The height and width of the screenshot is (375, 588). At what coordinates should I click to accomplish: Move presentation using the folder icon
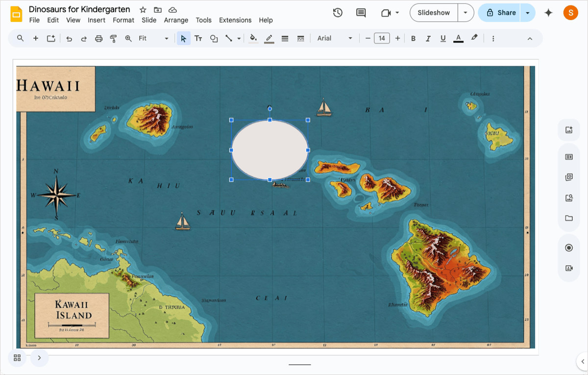pyautogui.click(x=158, y=10)
